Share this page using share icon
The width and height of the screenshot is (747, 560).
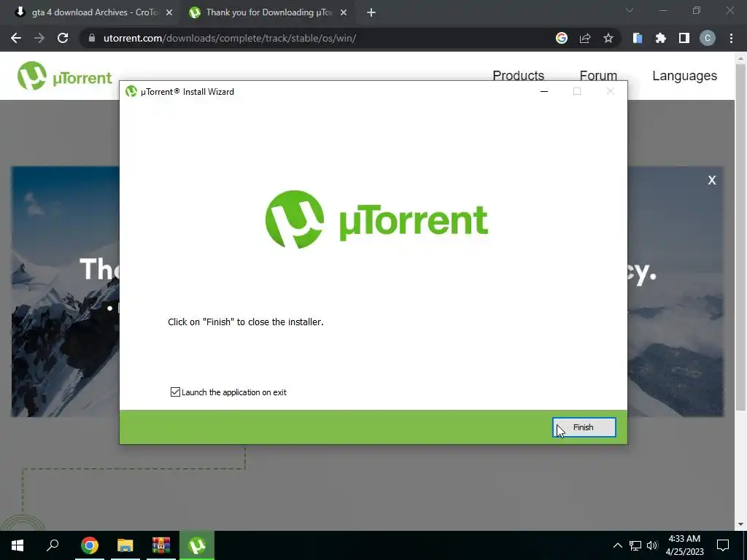tap(585, 38)
